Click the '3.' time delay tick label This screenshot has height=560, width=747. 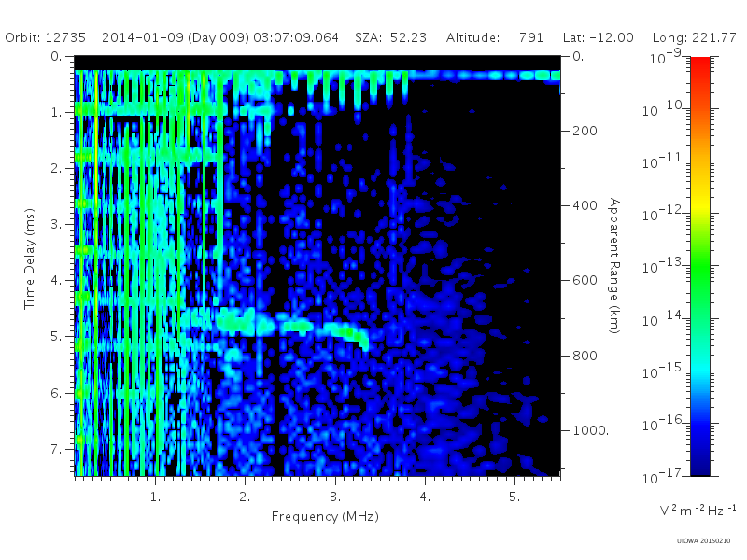point(56,224)
